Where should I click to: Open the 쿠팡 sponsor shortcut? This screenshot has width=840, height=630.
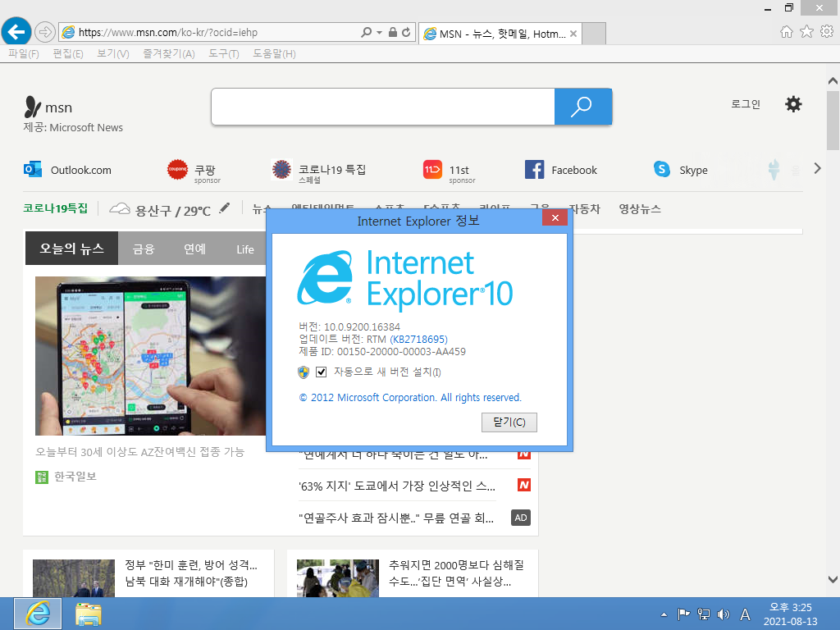click(194, 171)
